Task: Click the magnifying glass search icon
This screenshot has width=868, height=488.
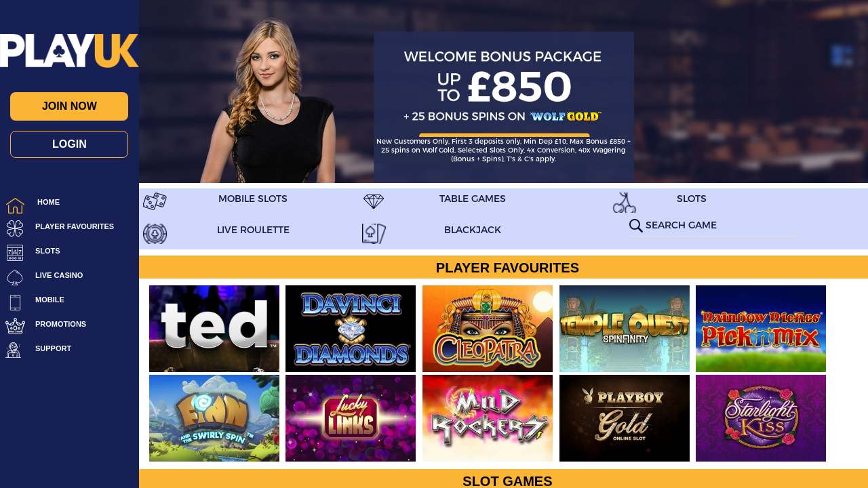Action: coord(636,226)
